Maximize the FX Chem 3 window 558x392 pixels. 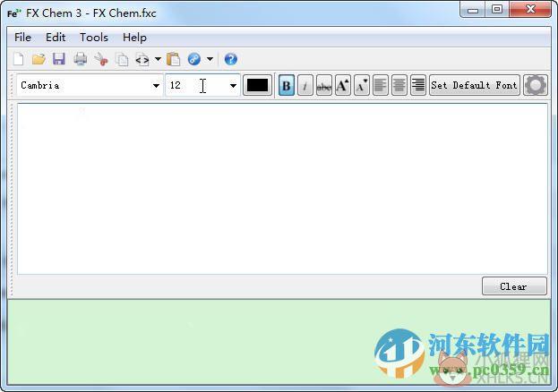click(497, 9)
